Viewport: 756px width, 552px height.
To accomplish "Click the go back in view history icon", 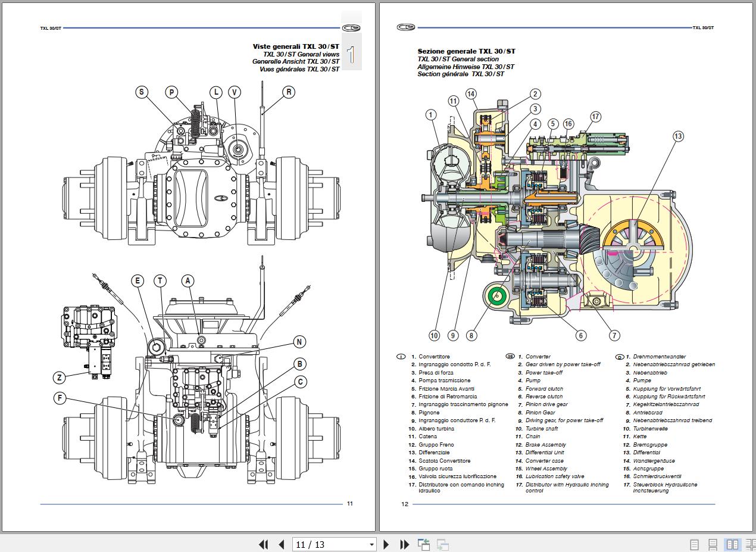I will point(424,544).
